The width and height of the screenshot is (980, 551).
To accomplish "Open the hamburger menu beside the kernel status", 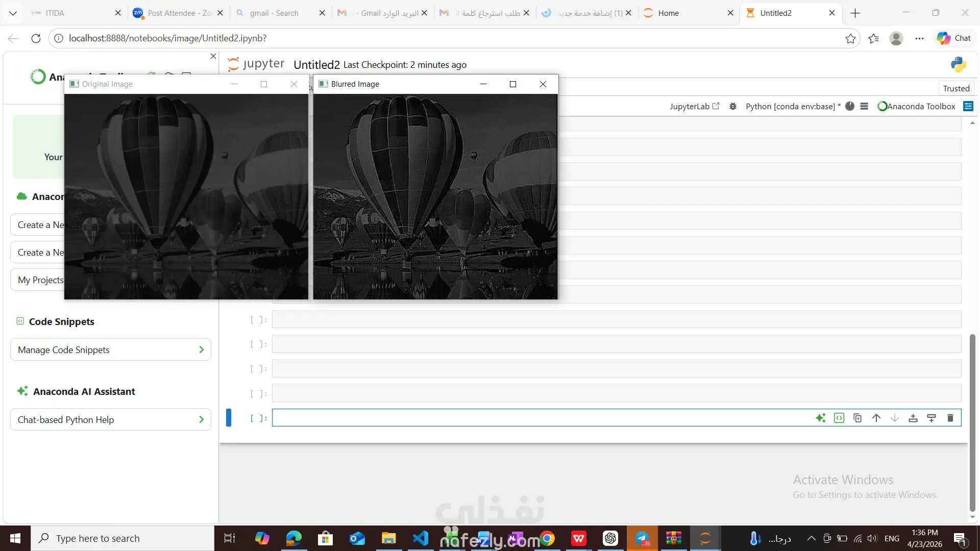I will (x=864, y=106).
